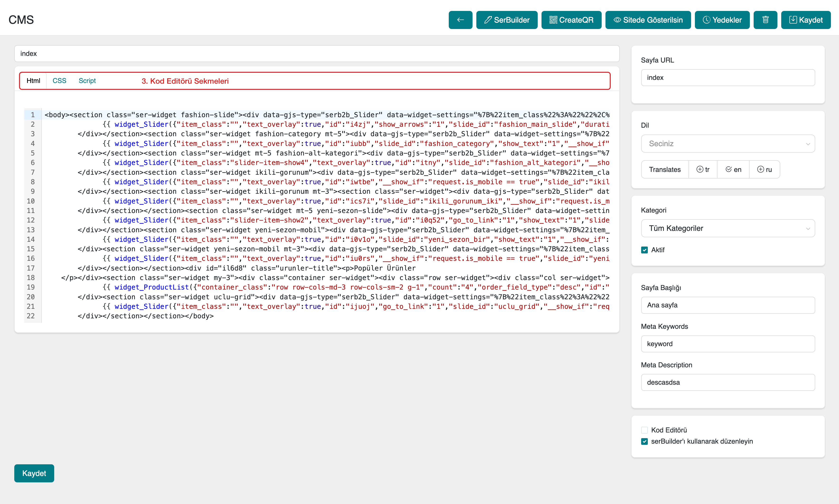The width and height of the screenshot is (839, 504).
Task: Generate a QR code via CreateQR
Action: (571, 20)
